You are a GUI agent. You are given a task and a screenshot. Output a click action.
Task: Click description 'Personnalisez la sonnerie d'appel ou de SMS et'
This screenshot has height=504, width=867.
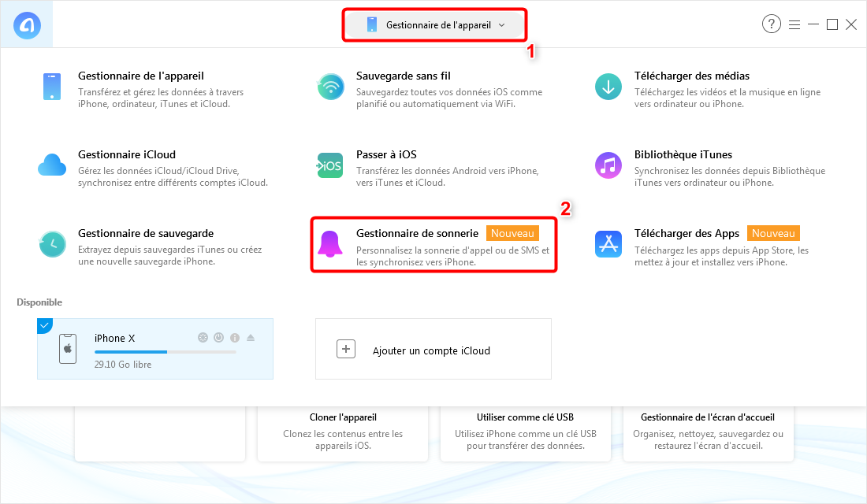pos(453,250)
